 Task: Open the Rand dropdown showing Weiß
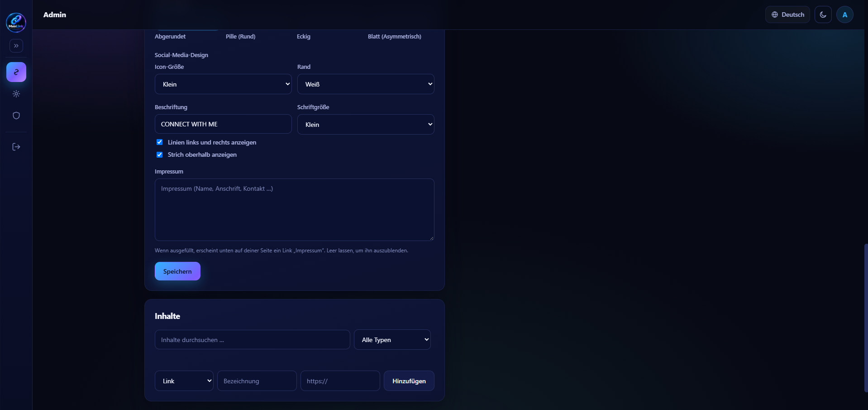coord(366,84)
